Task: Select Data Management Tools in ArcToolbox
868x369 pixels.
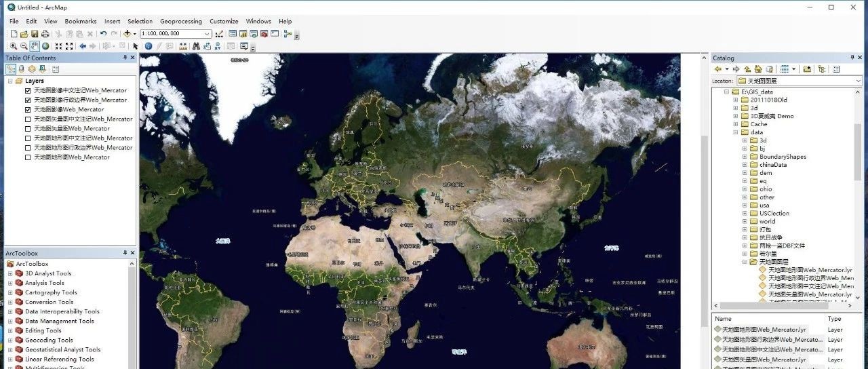Action: [x=60, y=321]
